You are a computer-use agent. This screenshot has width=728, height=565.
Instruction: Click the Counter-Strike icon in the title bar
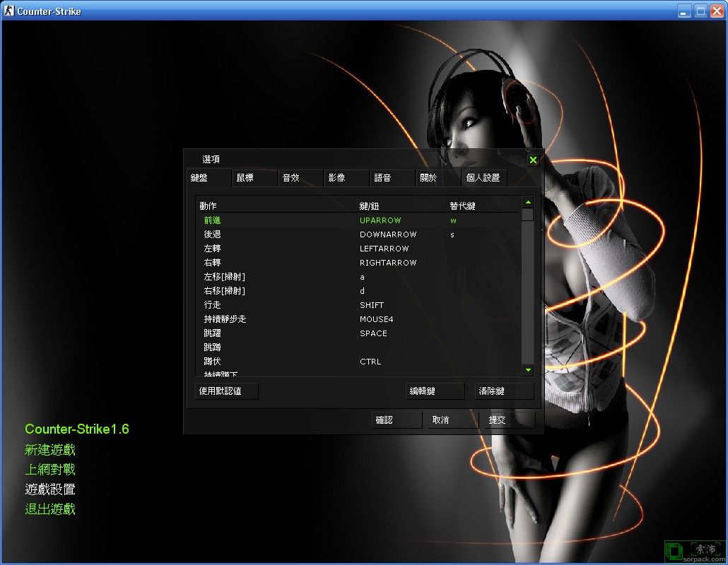(8, 10)
